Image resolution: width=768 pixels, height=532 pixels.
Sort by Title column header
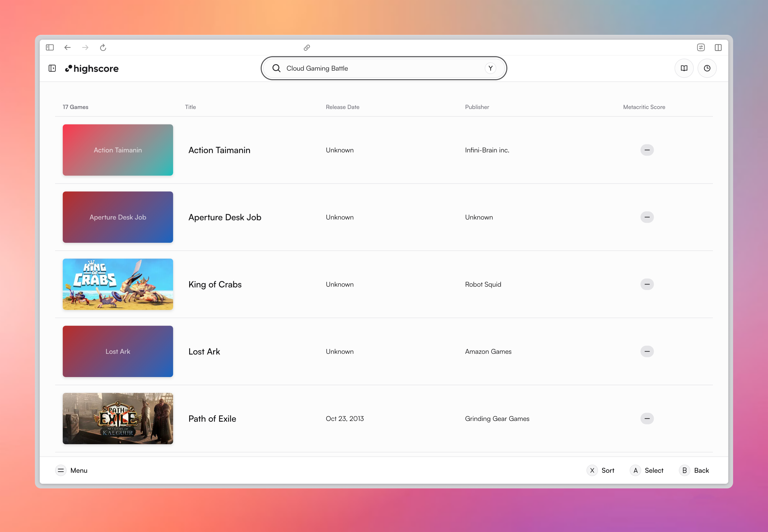190,107
